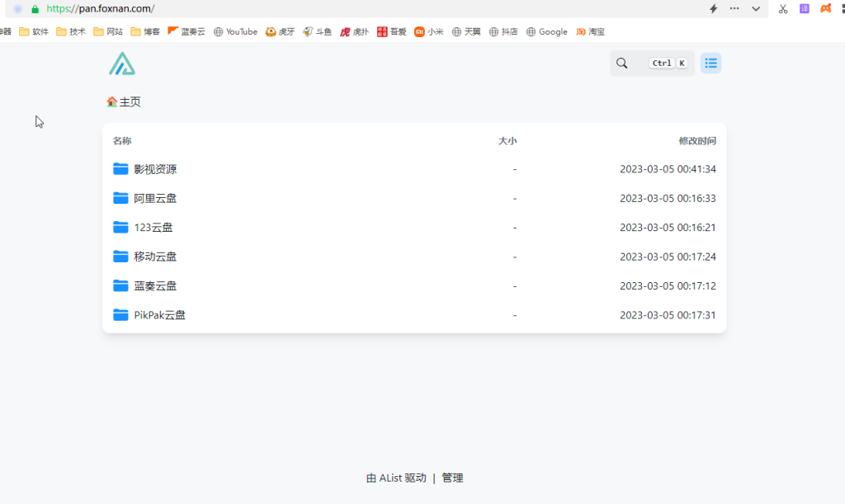Click the home icon beside 主页

click(x=112, y=101)
